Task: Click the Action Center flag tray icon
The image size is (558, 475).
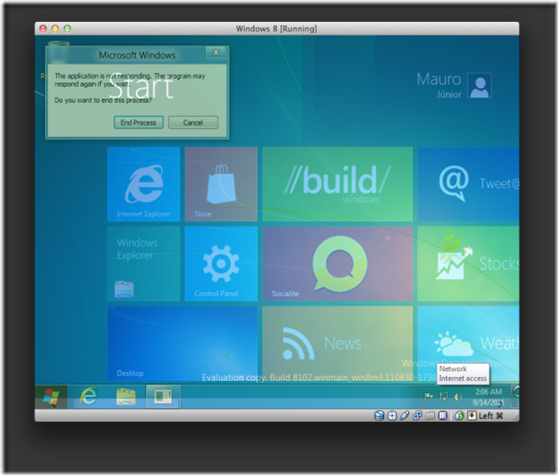Action: point(429,396)
